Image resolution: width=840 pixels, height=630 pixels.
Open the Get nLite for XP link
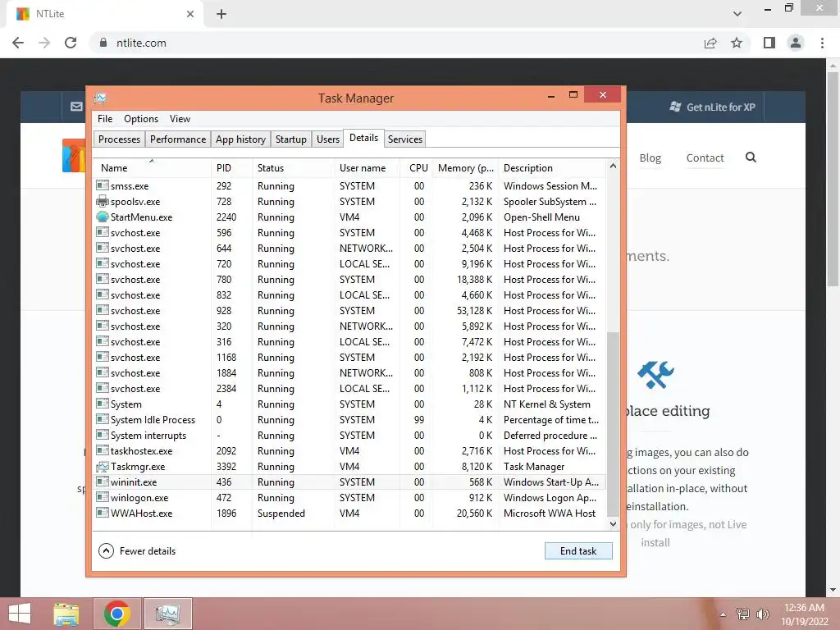coord(713,107)
